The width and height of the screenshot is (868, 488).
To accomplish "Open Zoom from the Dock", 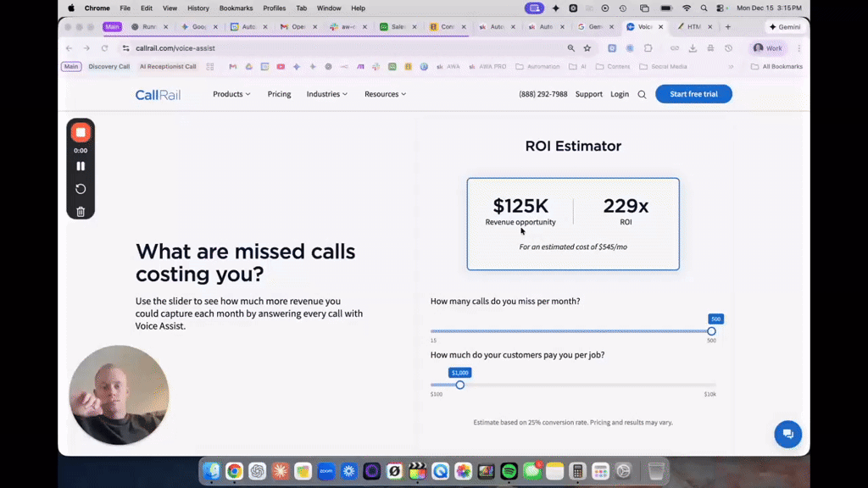I will tap(326, 471).
